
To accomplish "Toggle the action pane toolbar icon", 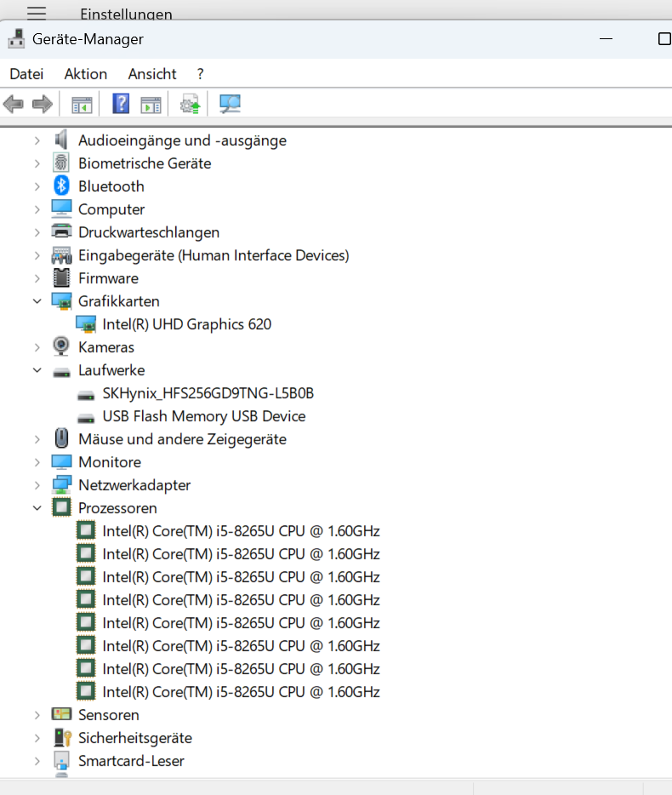I will click(x=151, y=105).
